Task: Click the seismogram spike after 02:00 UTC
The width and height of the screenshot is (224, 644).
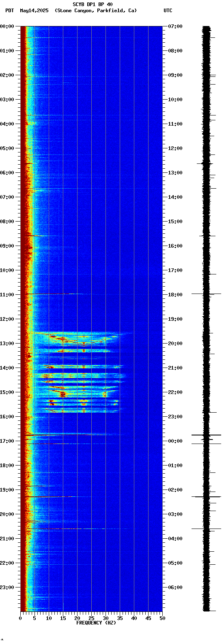Action: click(207, 497)
